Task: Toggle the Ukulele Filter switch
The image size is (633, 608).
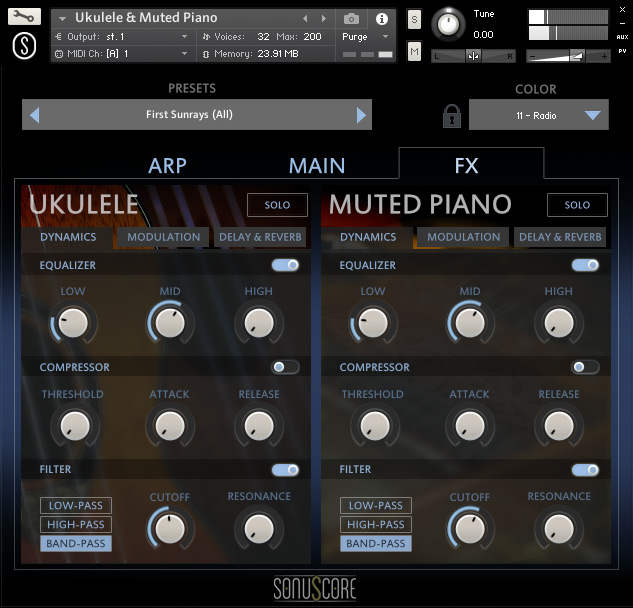Action: pyautogui.click(x=285, y=470)
